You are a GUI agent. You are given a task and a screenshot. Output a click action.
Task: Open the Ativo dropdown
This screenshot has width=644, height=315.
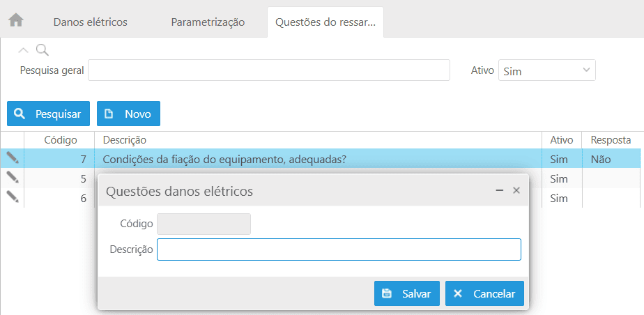(546, 70)
